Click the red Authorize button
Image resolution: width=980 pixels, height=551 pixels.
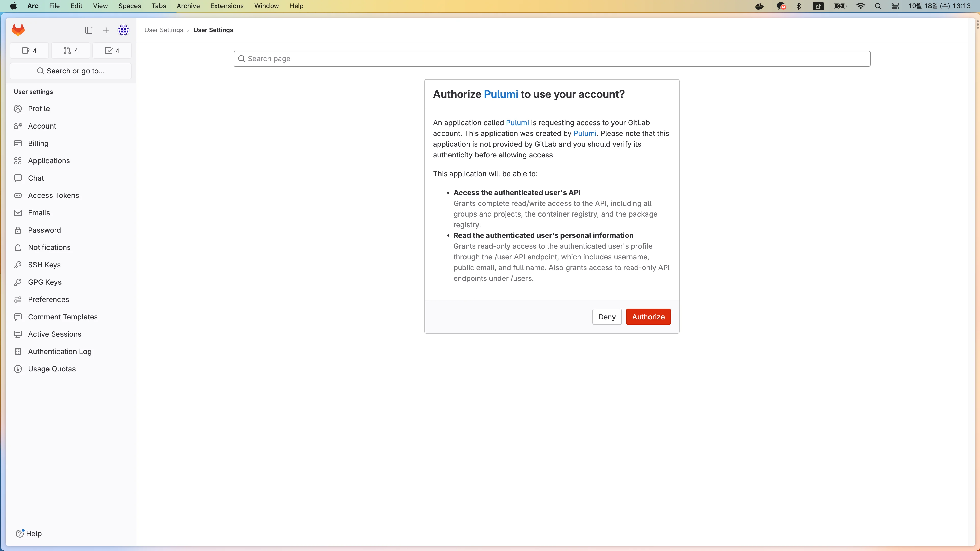point(648,317)
